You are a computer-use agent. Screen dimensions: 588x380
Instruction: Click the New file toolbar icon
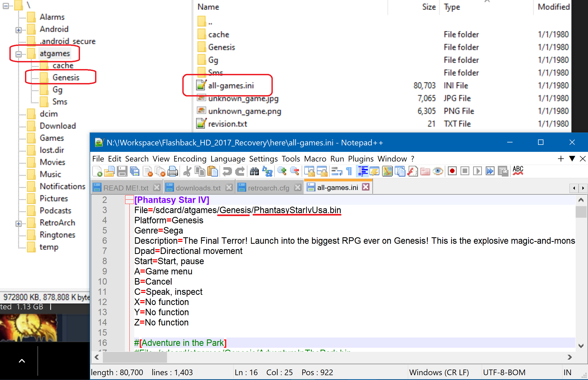tap(97, 171)
